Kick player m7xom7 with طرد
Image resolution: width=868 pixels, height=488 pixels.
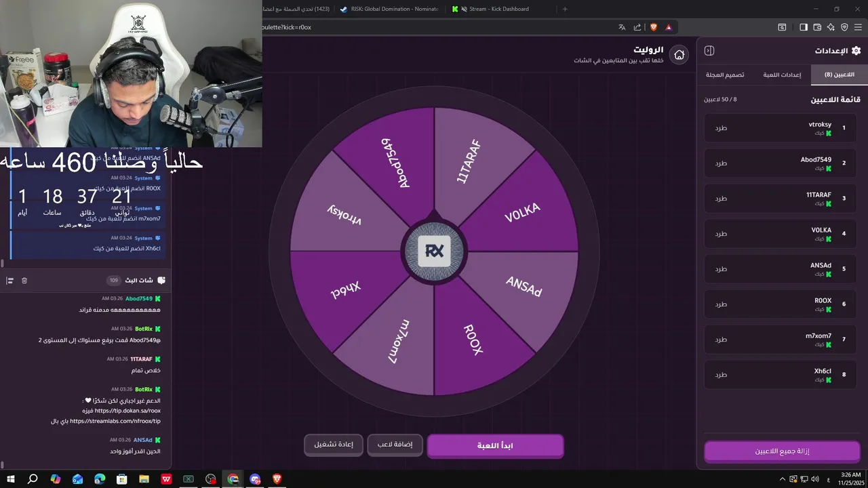pos(721,340)
